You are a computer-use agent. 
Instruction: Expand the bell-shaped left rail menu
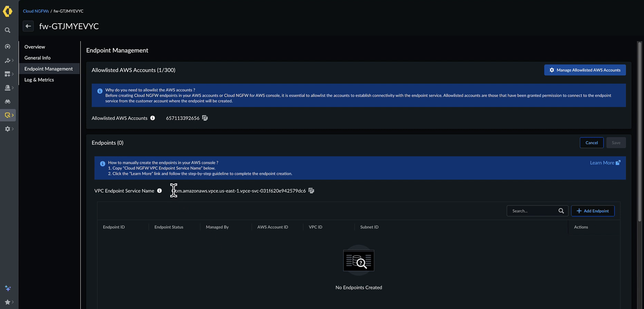9,88
